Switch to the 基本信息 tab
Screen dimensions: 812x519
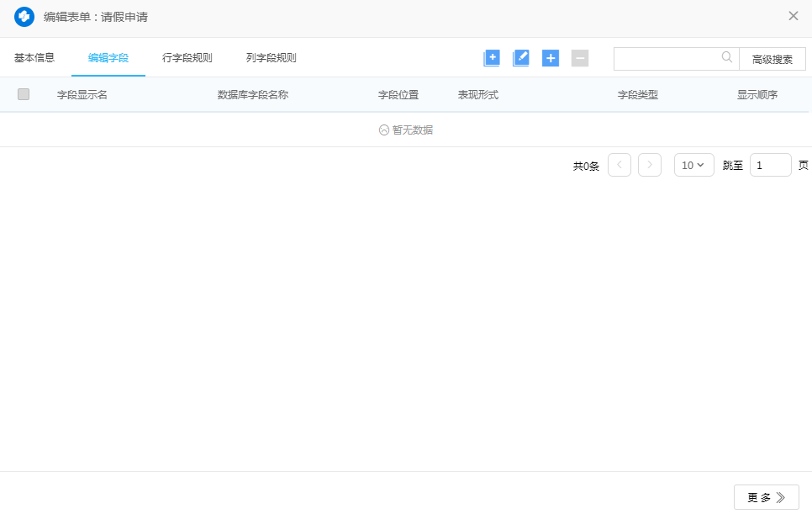pos(34,58)
